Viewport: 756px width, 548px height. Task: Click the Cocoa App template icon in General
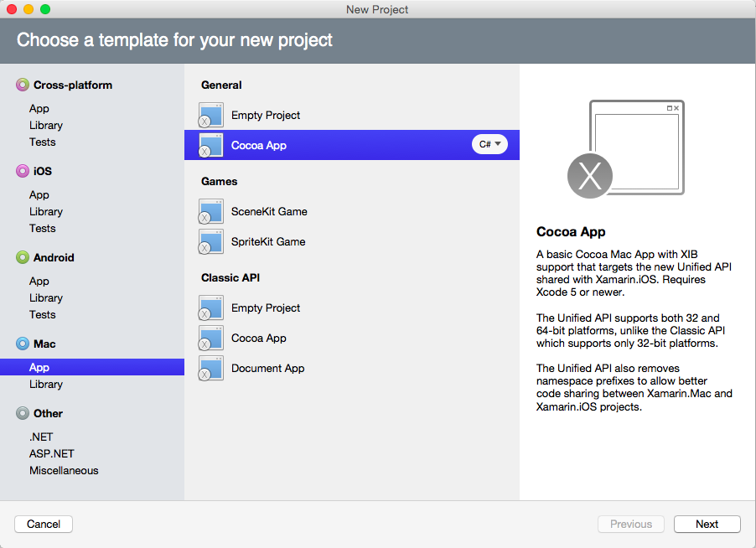pyautogui.click(x=210, y=145)
